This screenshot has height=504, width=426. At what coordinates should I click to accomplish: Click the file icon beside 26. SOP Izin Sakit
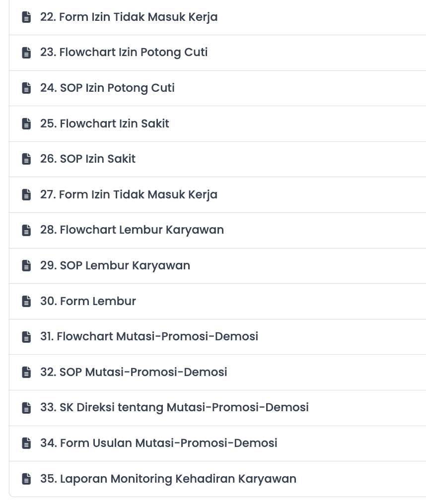pos(26,159)
